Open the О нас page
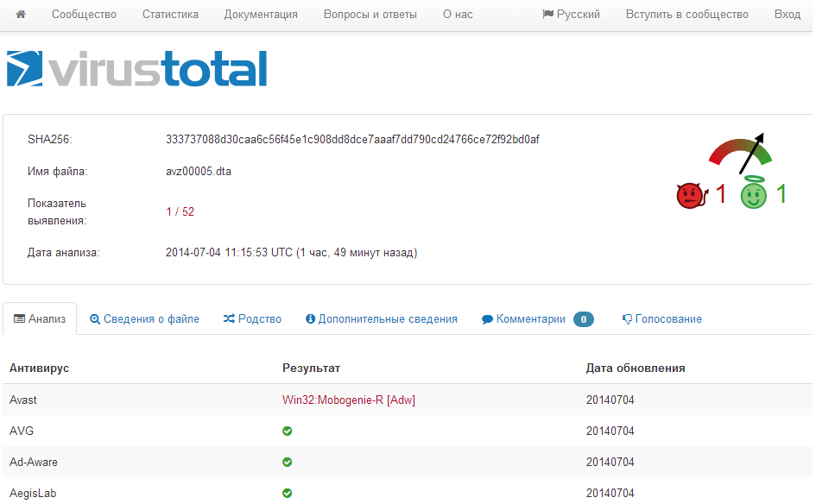This screenshot has width=816, height=504. pyautogui.click(x=458, y=15)
